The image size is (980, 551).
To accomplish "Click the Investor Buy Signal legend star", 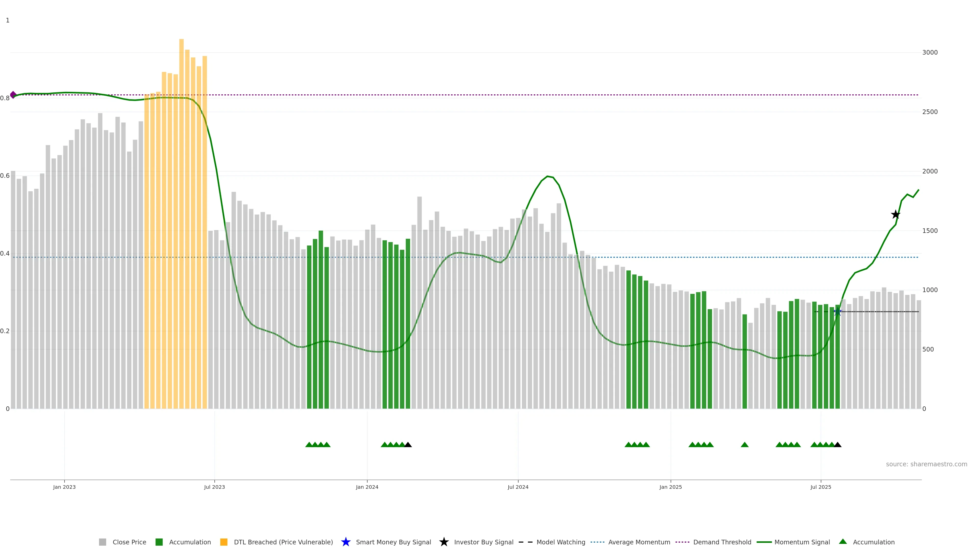I will [444, 542].
